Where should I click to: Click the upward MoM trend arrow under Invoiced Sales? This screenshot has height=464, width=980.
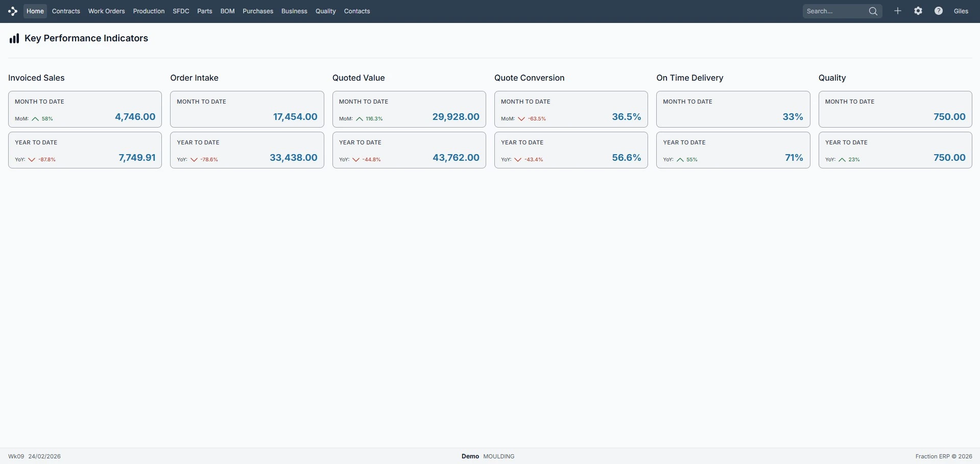point(35,119)
